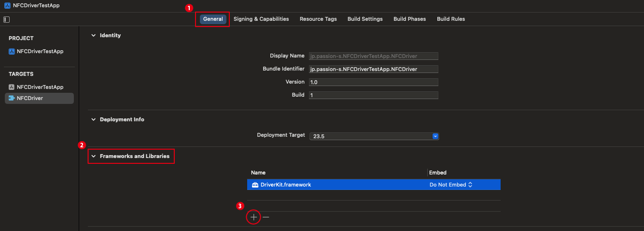Image resolution: width=644 pixels, height=231 pixels.
Task: Collapse the Identity section
Action: (x=94, y=35)
